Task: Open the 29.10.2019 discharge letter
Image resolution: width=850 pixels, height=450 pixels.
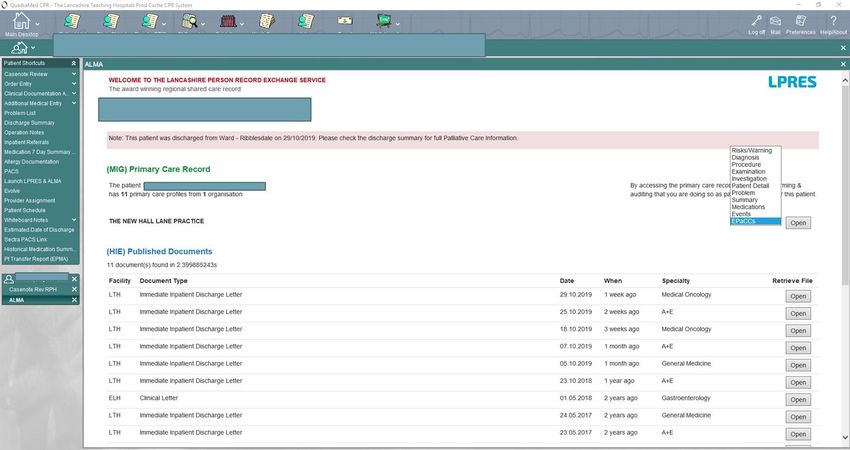Action: [x=798, y=297]
